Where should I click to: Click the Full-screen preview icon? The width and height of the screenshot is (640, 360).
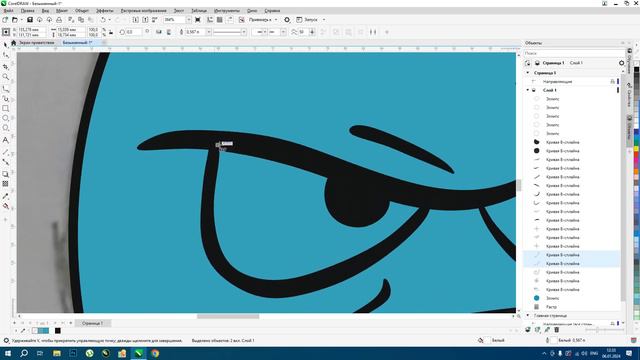pyautogui.click(x=198, y=20)
